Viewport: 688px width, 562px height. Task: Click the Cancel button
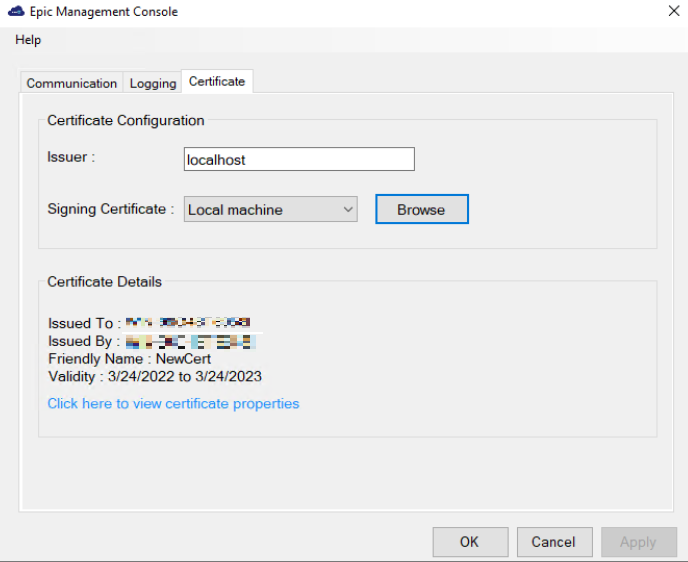point(554,542)
